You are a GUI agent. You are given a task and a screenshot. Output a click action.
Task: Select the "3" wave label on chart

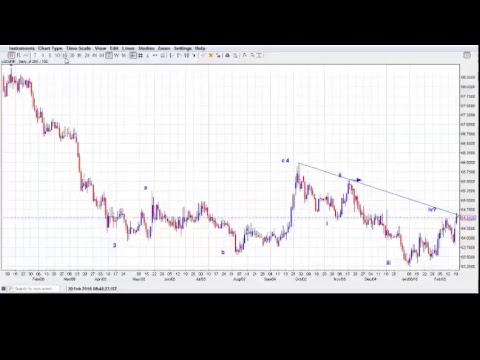click(x=114, y=245)
